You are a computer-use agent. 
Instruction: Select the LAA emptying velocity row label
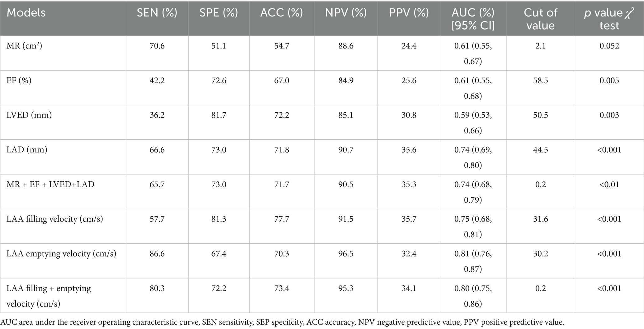point(61,254)
